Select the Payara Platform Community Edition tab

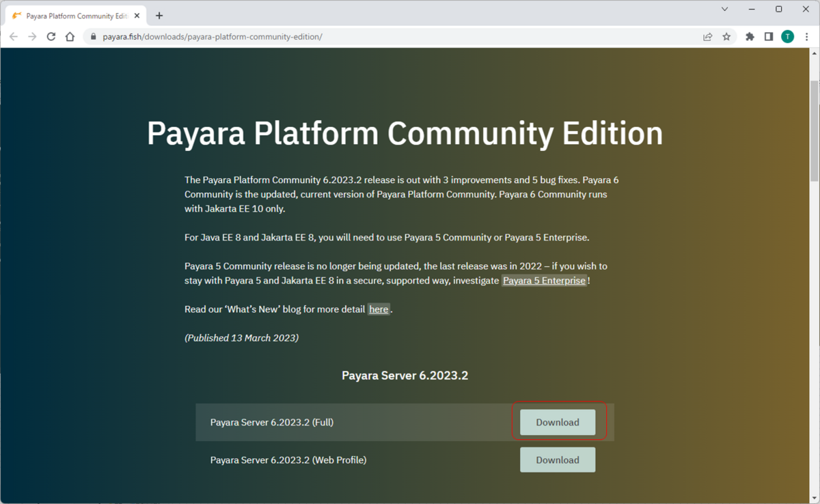click(x=75, y=16)
